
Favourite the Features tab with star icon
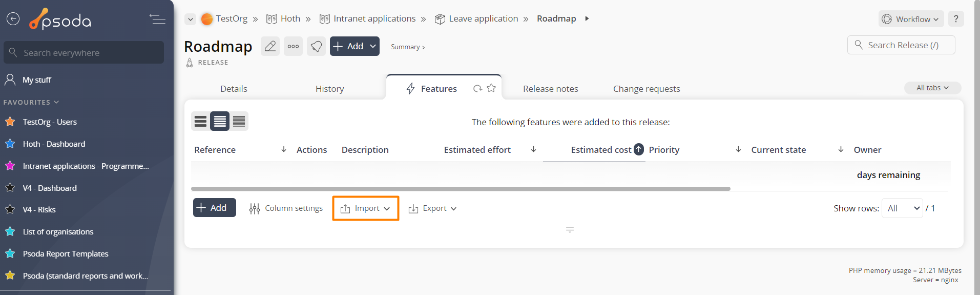coord(491,88)
